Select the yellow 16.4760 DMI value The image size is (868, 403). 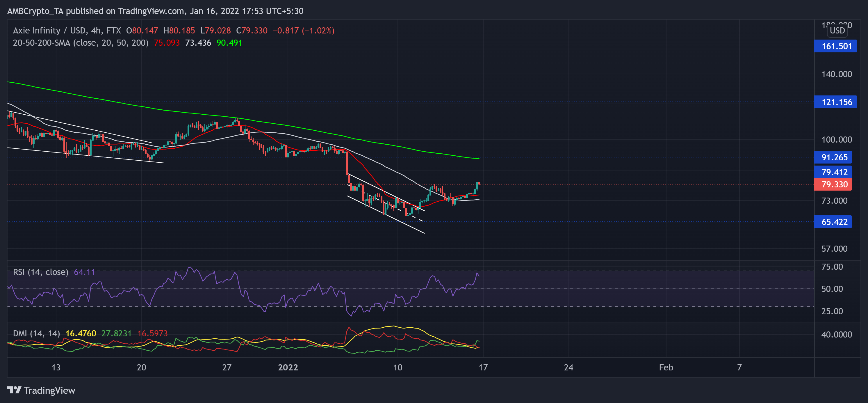pyautogui.click(x=81, y=333)
